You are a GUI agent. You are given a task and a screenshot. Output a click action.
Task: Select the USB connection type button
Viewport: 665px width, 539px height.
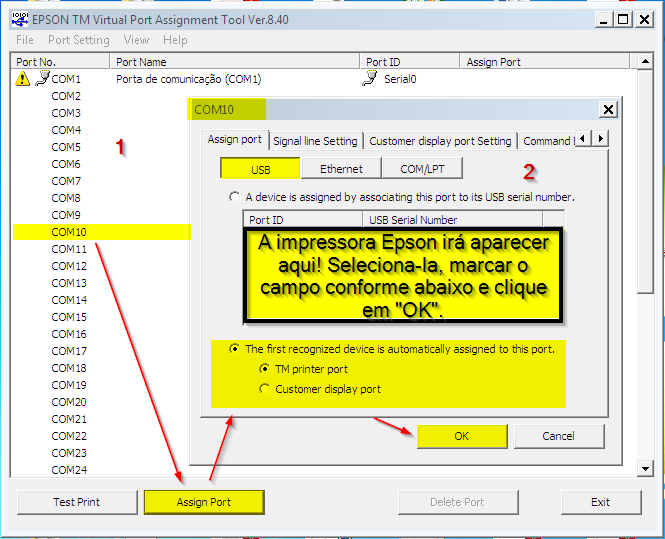(x=260, y=169)
